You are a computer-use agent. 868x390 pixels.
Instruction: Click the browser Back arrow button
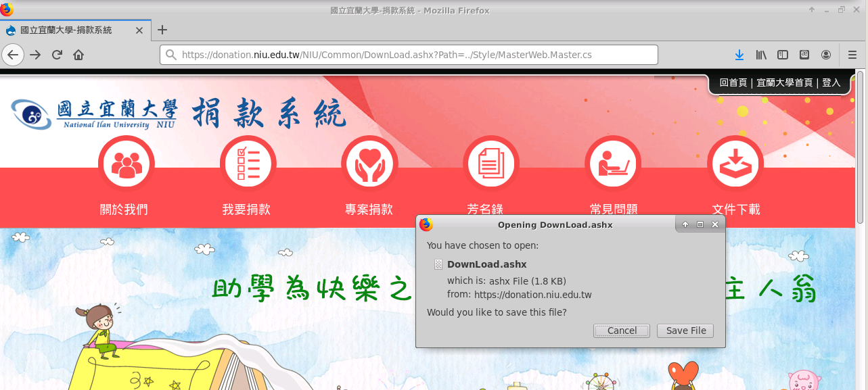(14, 55)
